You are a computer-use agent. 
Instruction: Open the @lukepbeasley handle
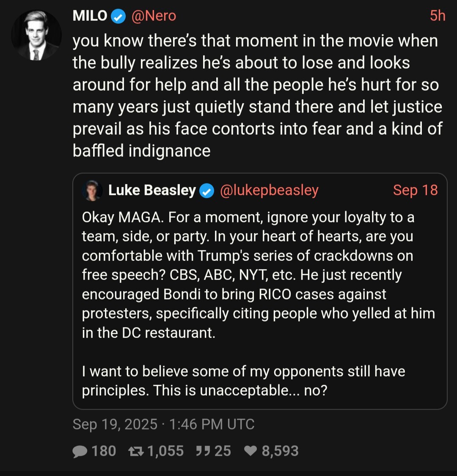[269, 191]
